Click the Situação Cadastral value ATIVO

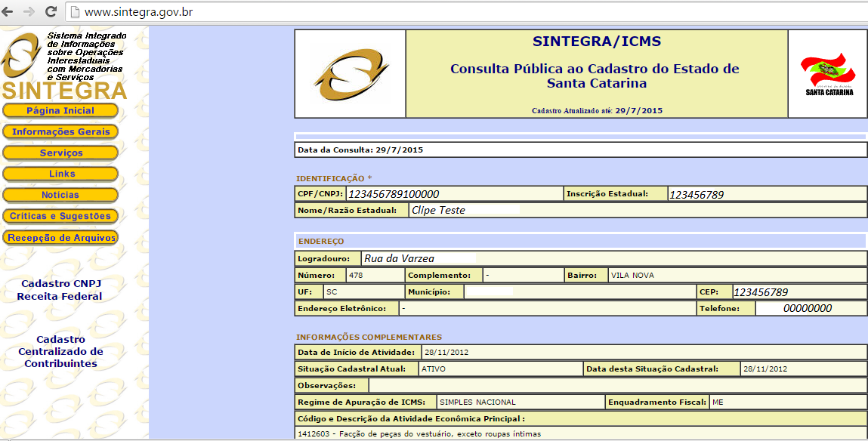click(x=434, y=369)
